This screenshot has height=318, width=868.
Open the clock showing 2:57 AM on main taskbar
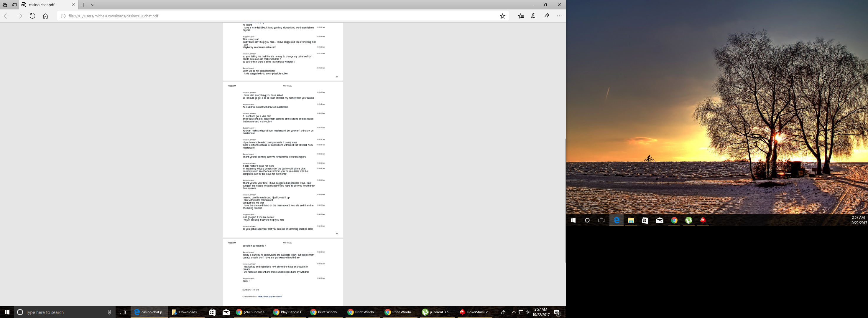[541, 312]
